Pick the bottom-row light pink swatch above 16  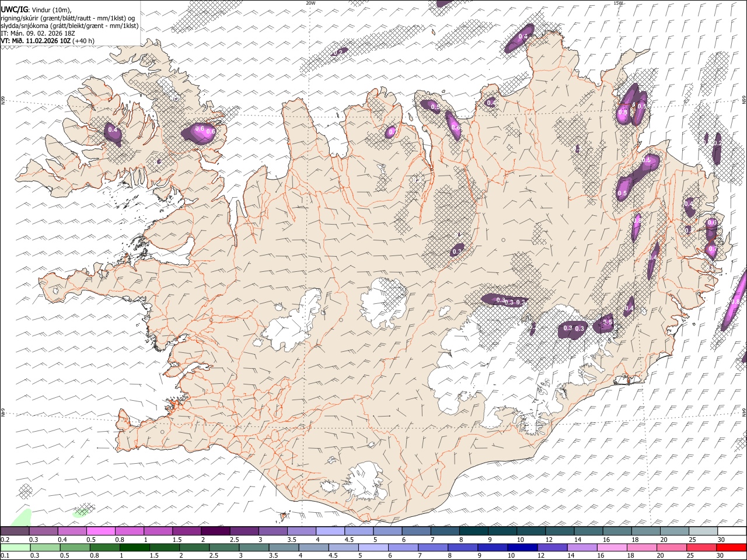pos(612,547)
